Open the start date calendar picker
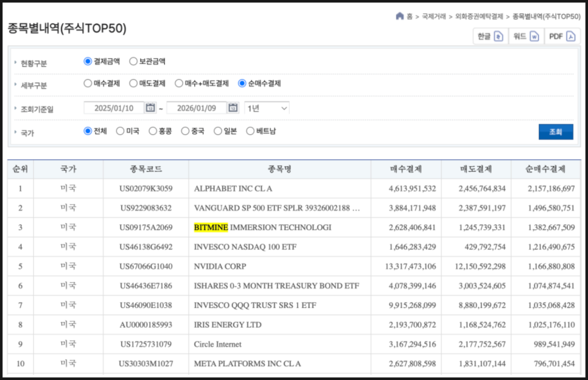The width and height of the screenshot is (588, 380). pos(150,108)
